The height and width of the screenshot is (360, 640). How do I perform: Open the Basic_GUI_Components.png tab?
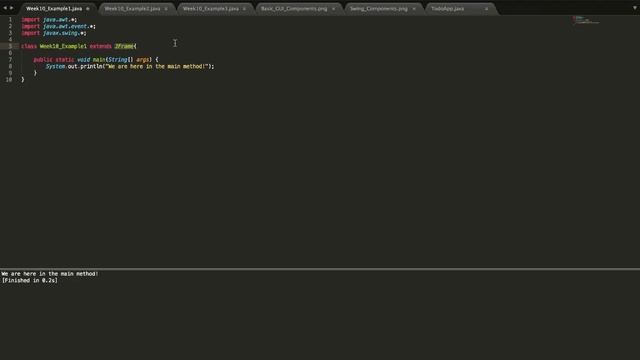click(294, 9)
